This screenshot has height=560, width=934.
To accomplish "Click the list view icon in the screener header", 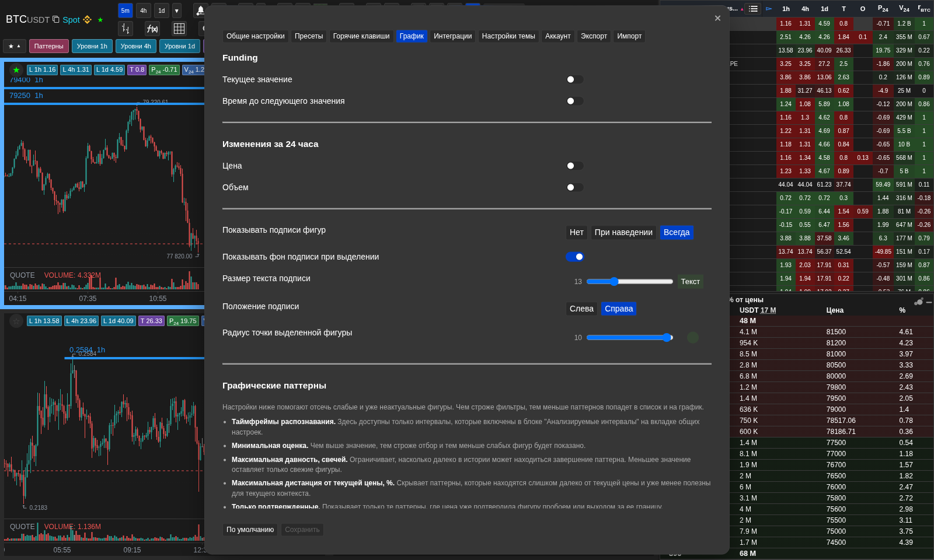I will [x=753, y=9].
